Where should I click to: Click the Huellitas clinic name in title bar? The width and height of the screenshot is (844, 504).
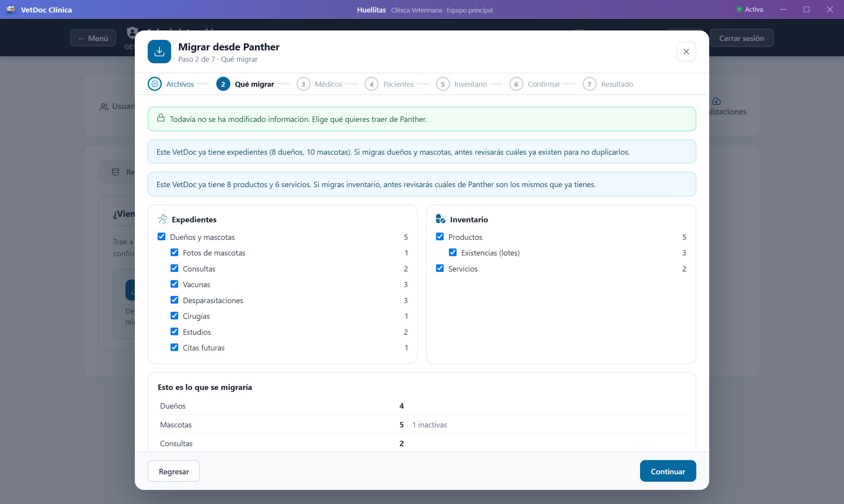371,10
